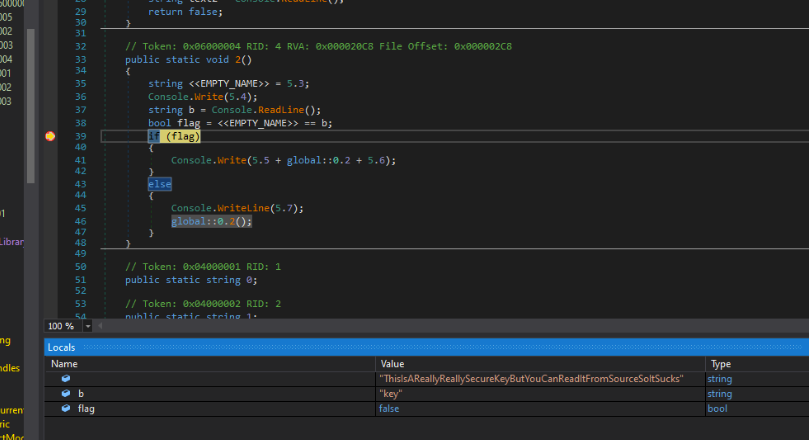Click the icon of the unnamed first local
809x440 pixels.
[x=66, y=379]
